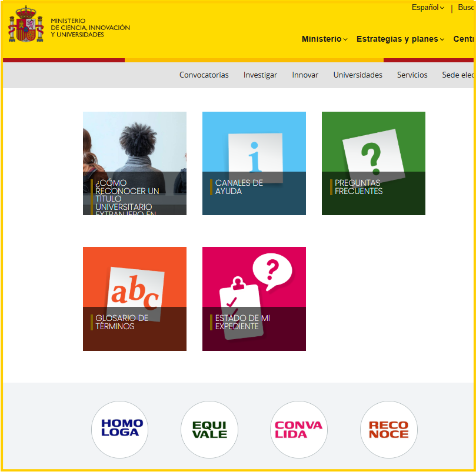Expand the Estrategias y planes menu
476x472 pixels.
400,39
